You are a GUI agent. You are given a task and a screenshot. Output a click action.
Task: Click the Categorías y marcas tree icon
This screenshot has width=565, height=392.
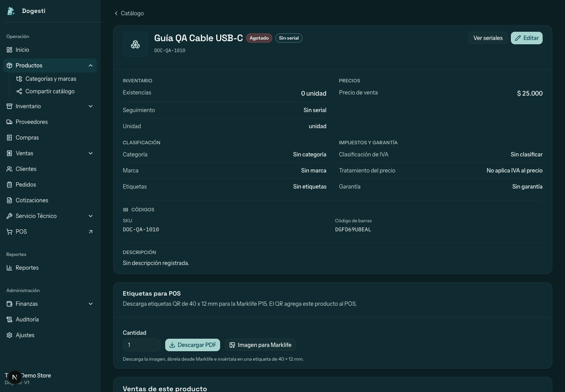(19, 79)
